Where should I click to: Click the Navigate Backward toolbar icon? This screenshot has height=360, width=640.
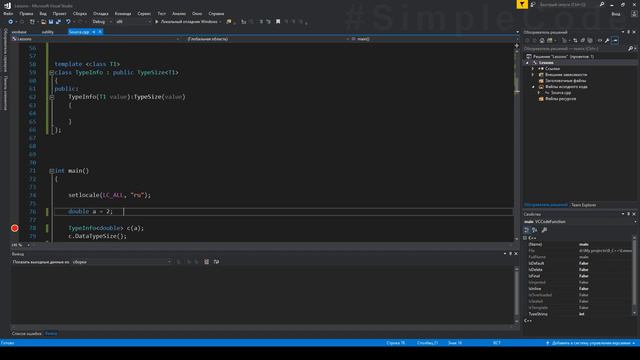tap(11, 22)
